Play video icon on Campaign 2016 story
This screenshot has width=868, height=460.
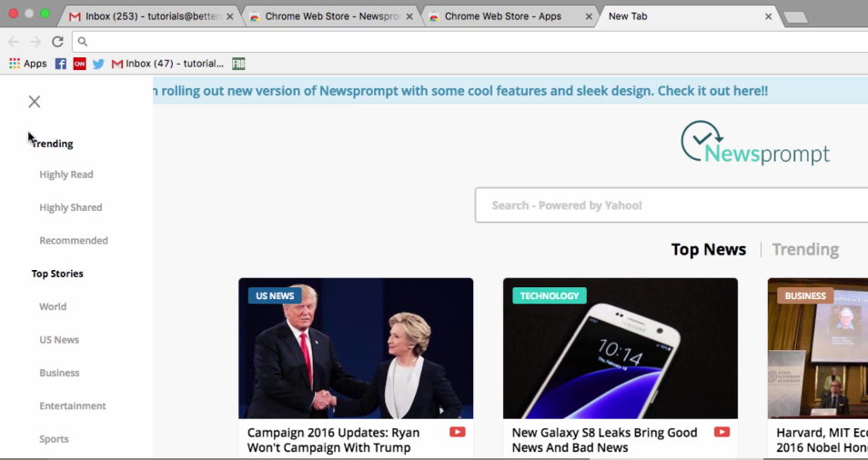[x=458, y=433]
